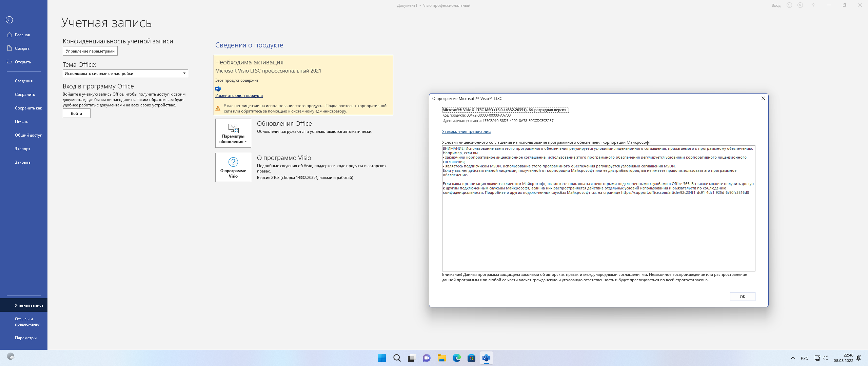Launch Microsoft Edge from taskbar
868x366 pixels.
coord(456,358)
